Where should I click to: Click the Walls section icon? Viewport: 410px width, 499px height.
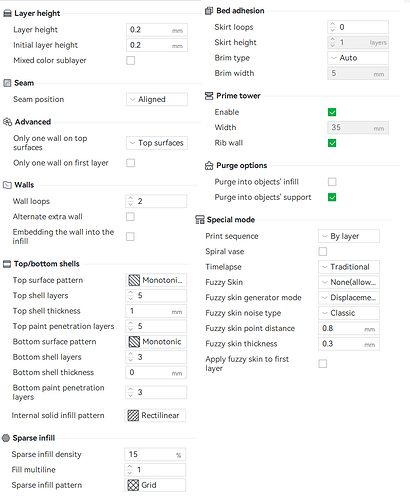(7, 185)
